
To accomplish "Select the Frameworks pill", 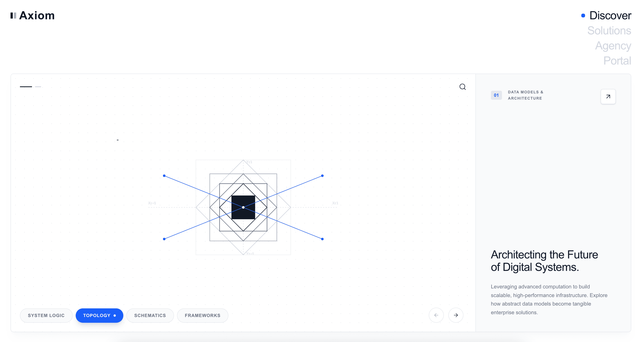I will (202, 315).
